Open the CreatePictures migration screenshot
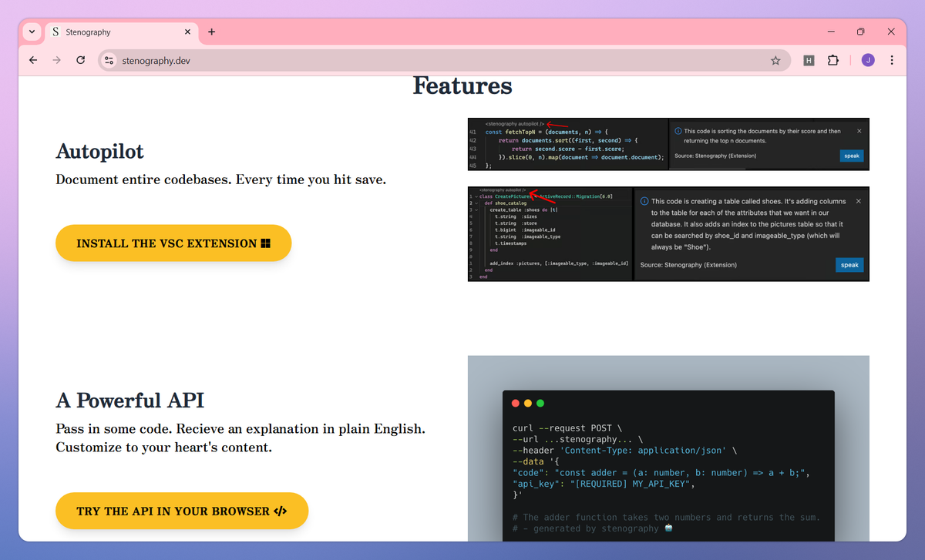 click(x=668, y=234)
